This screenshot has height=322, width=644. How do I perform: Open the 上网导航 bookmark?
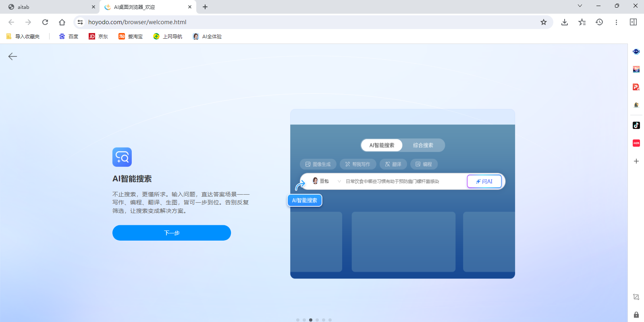point(168,36)
